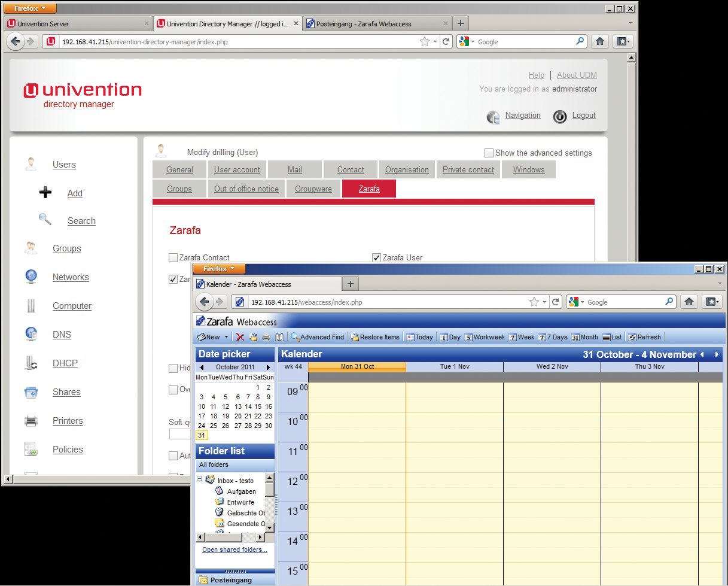Open the 7 Days calendar view
Image resolution: width=728 pixels, height=586 pixels.
(553, 336)
